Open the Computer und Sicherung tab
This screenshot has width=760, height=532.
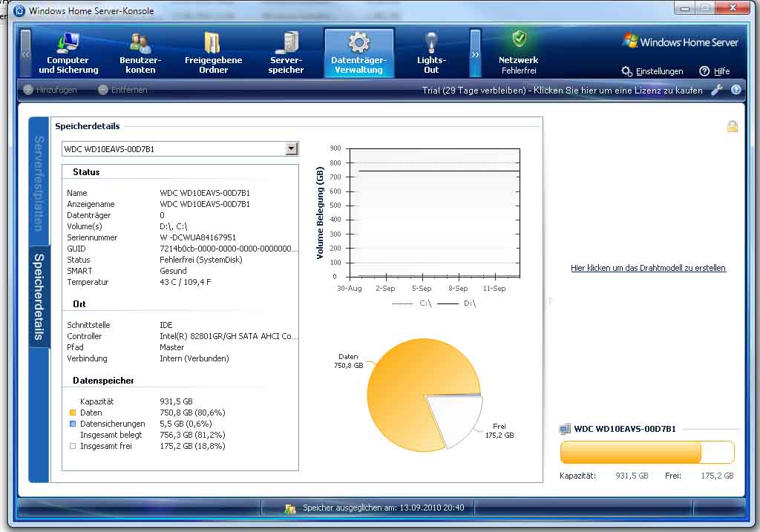click(68, 53)
